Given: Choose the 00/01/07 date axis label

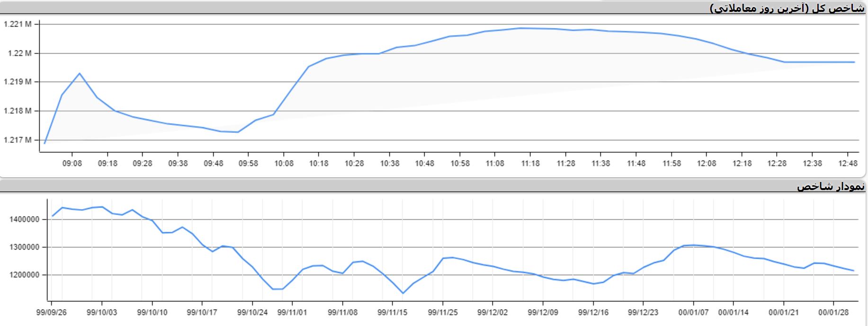Looking at the screenshot, I should (693, 313).
